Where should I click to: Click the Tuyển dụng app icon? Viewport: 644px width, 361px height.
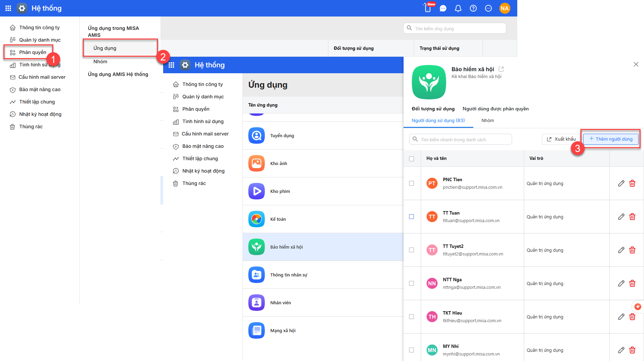pos(257,135)
